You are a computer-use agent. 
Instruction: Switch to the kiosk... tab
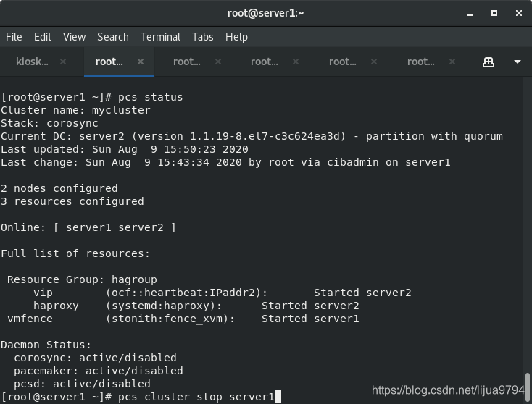(32, 62)
